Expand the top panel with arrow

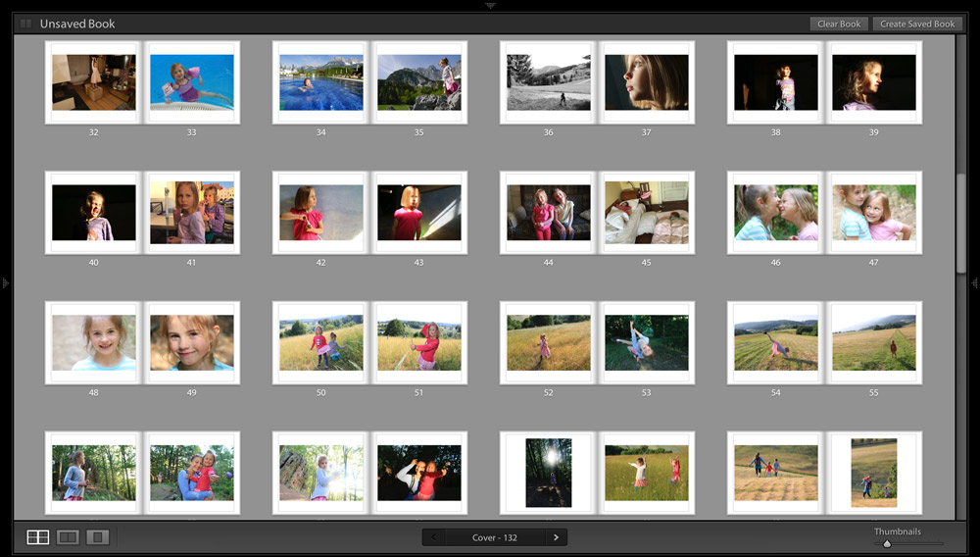pyautogui.click(x=490, y=5)
